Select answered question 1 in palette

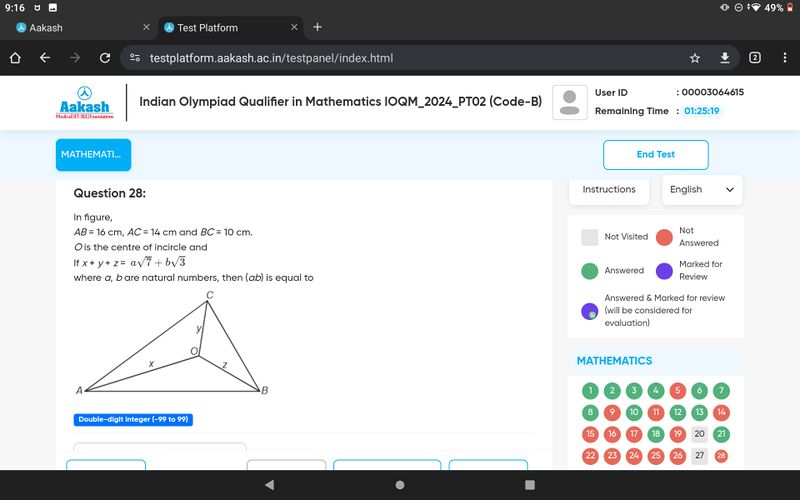point(590,391)
